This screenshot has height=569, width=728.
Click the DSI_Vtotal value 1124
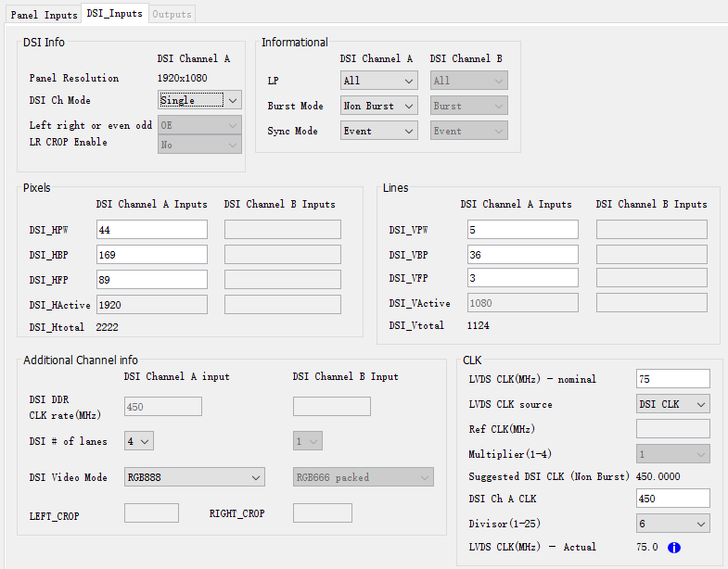tap(479, 325)
